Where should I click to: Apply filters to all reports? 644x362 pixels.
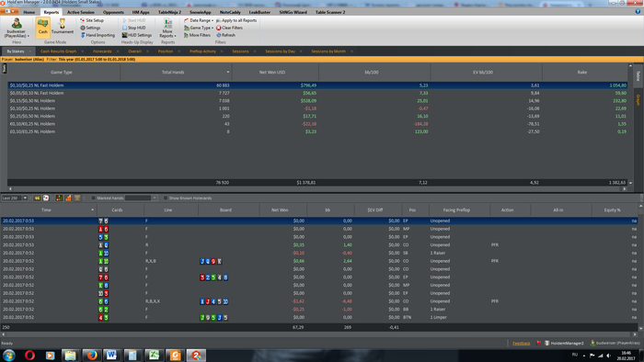(x=236, y=20)
